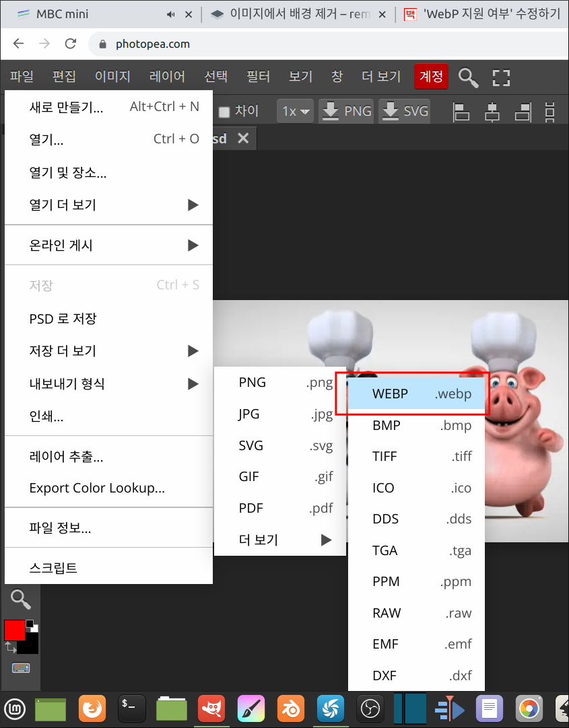Select the Zoom tool in left toolbar
This screenshot has width=569, height=728.
click(20, 599)
